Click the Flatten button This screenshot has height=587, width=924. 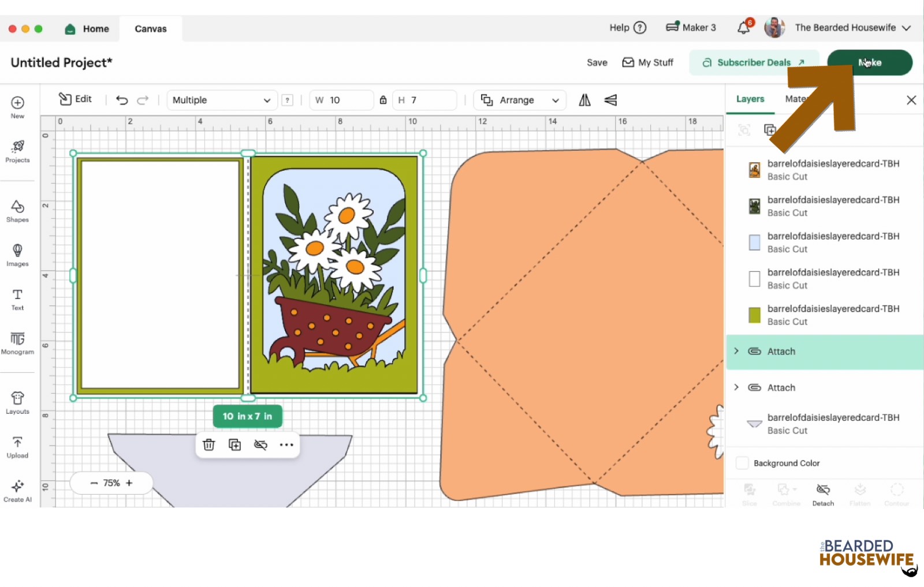[860, 495]
